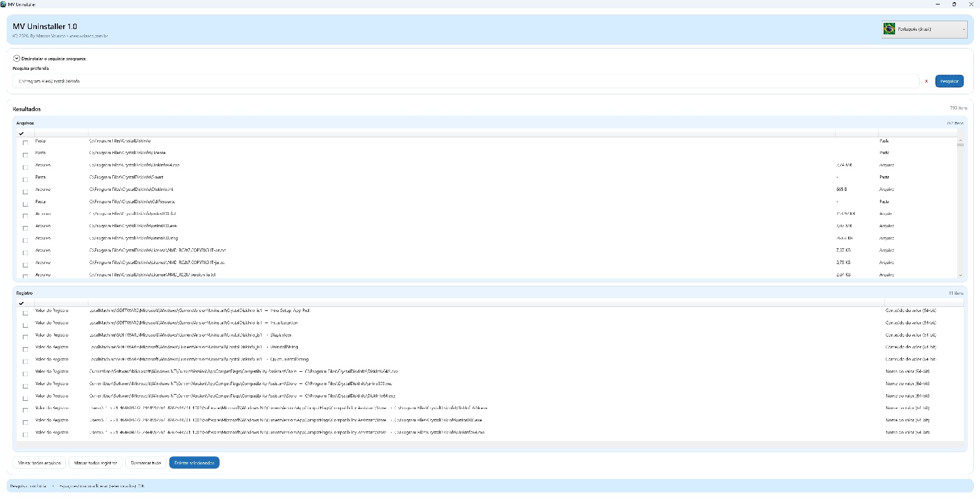
Task: Click the deep search path input field
Action: coord(465,81)
